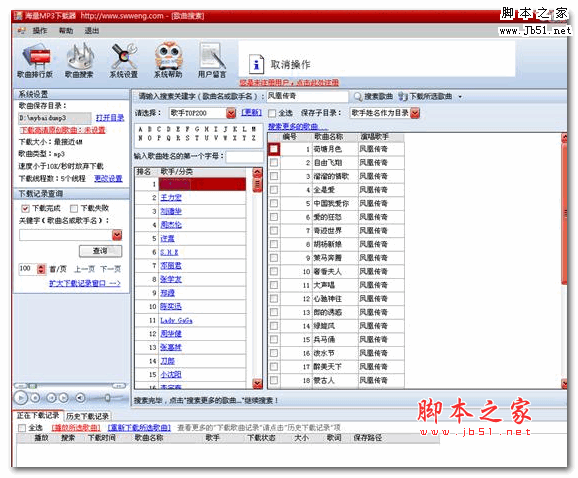
Task: Click the singer list scrollbar down arrow
Action: tap(258, 384)
